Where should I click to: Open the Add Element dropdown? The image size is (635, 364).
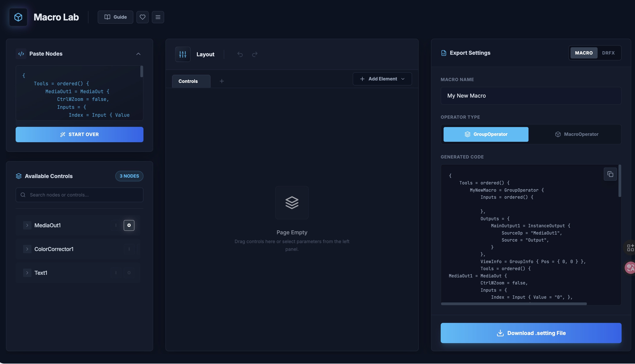coord(382,79)
